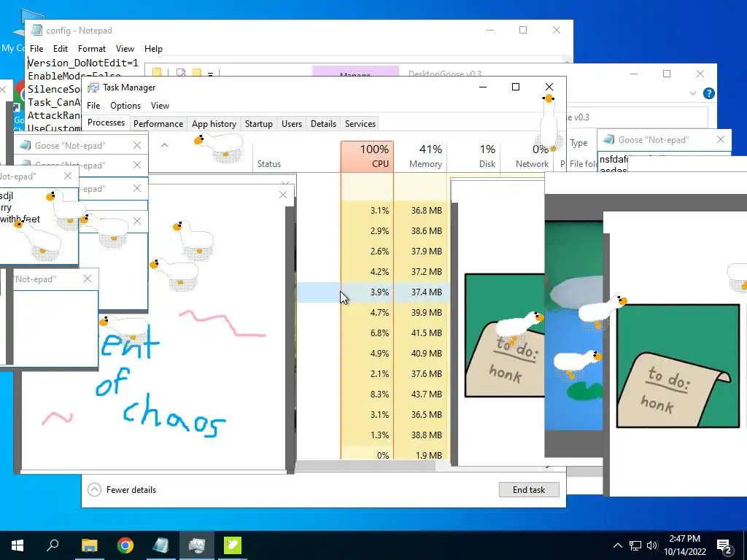Viewport: 747px width, 560px height.
Task: Switch to Details tab
Action: tap(323, 124)
